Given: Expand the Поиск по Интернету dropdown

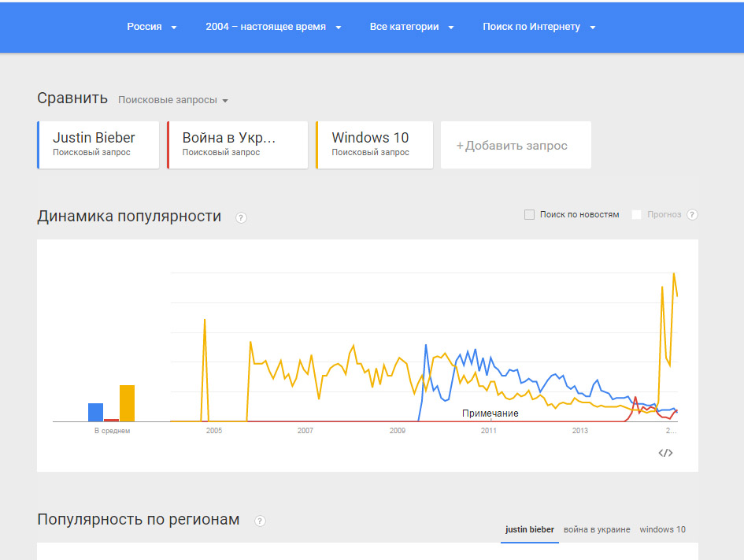Looking at the screenshot, I should point(539,27).
